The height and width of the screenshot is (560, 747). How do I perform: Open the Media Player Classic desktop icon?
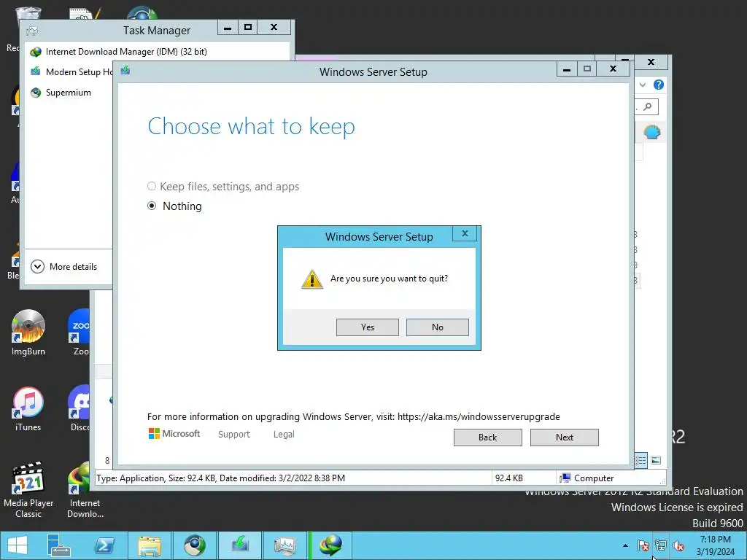click(28, 489)
